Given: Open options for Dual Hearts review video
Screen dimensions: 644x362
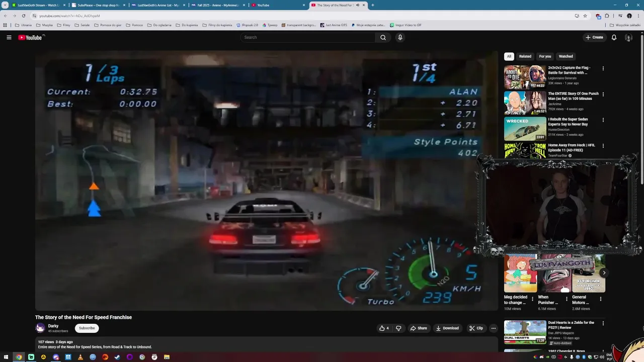Looking at the screenshot, I should point(603,323).
